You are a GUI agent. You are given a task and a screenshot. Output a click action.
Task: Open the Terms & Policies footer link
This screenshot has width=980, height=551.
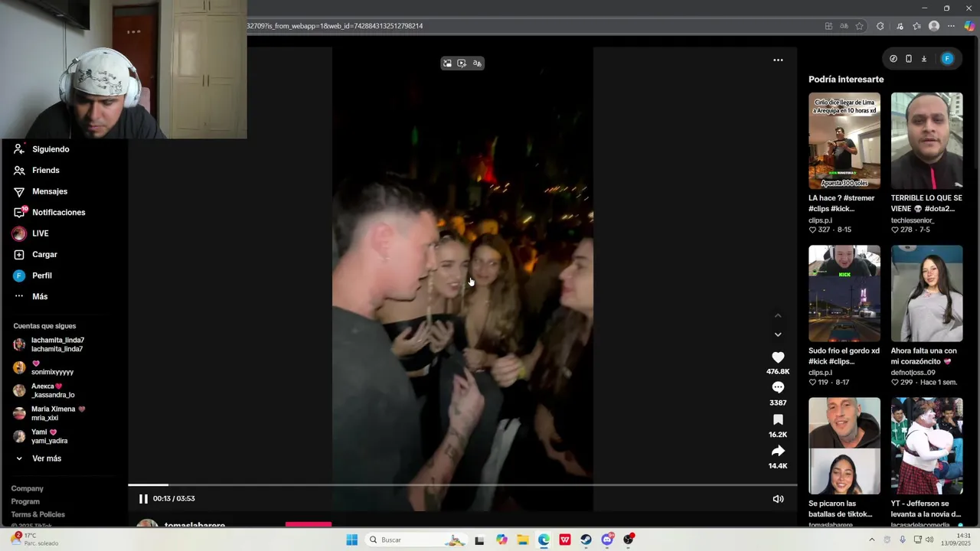[x=38, y=515]
